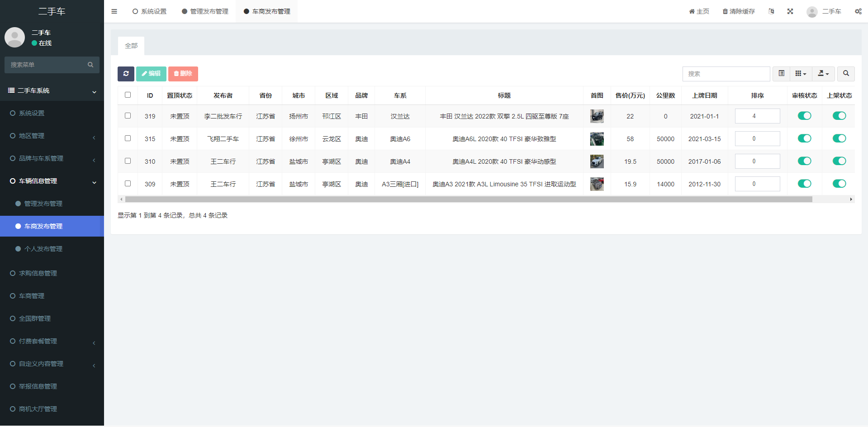Open 求购信息管理 in the sidebar
The height and width of the screenshot is (427, 868).
tap(52, 273)
